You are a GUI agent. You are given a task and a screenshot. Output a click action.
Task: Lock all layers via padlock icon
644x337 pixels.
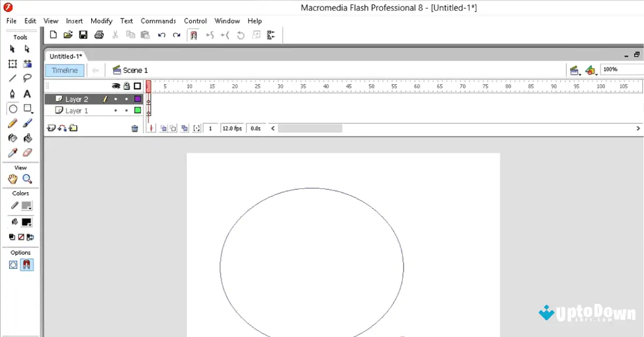127,86
